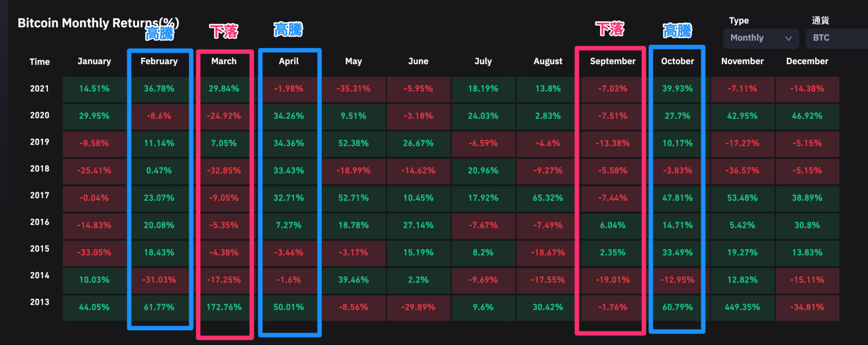Click the 449.35% November 2013 cell
The height and width of the screenshot is (345, 868).
(742, 307)
